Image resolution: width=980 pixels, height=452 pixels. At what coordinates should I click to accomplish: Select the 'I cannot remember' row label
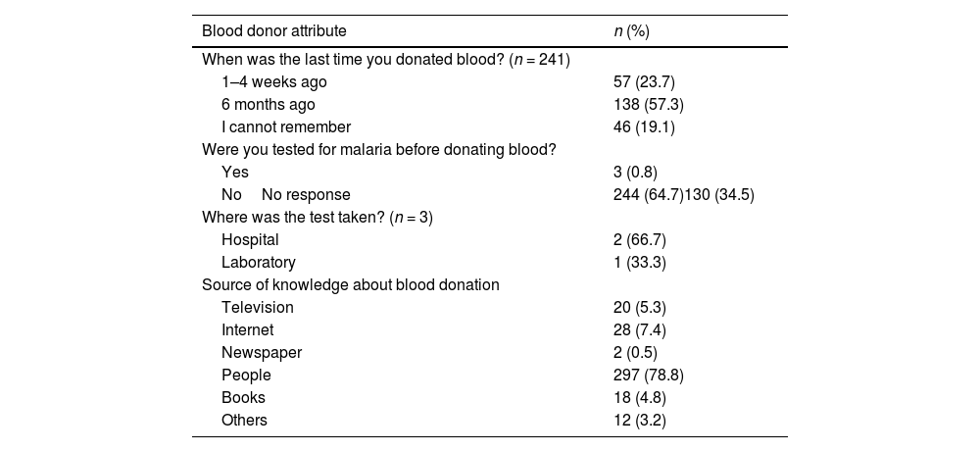(285, 127)
